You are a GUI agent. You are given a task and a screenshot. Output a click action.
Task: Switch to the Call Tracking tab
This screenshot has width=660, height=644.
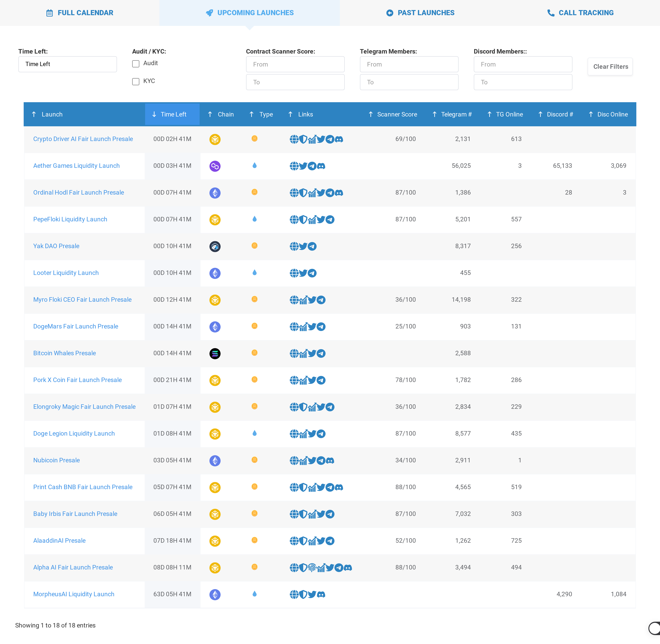580,13
